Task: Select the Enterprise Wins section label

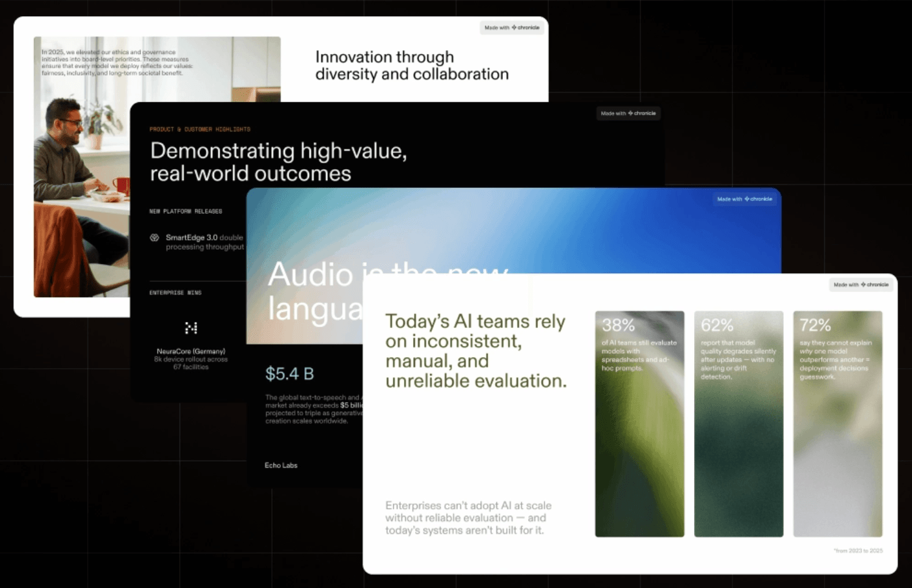Action: click(176, 293)
